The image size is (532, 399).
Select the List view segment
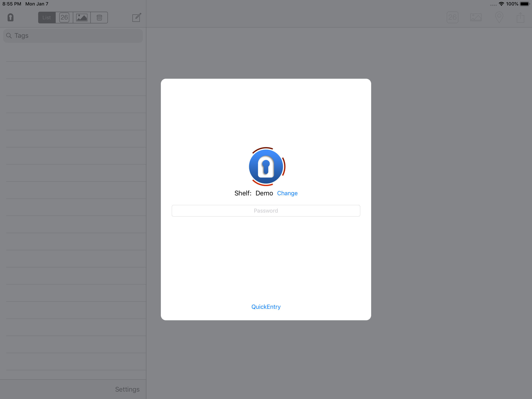[x=47, y=18]
